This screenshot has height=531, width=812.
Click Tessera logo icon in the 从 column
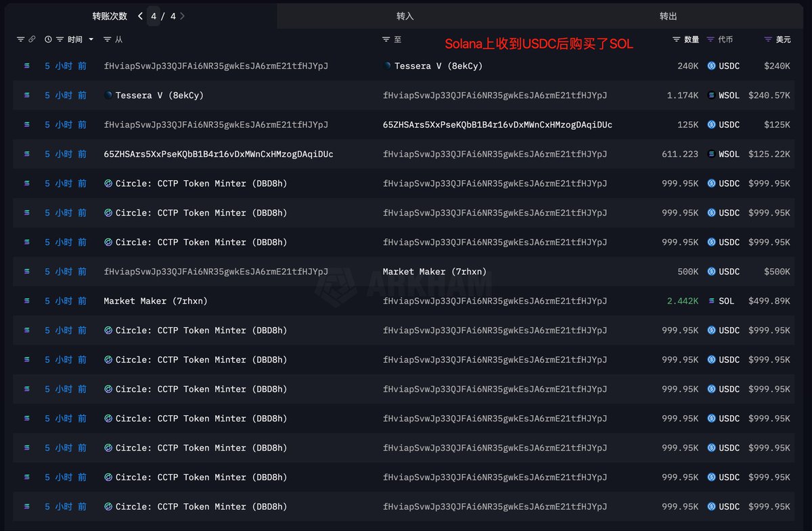click(x=108, y=95)
